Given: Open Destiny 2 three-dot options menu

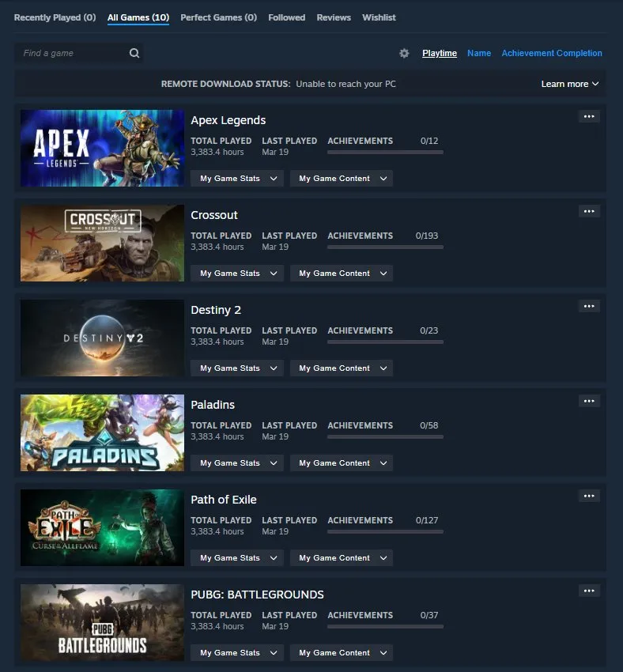Looking at the screenshot, I should click(589, 306).
